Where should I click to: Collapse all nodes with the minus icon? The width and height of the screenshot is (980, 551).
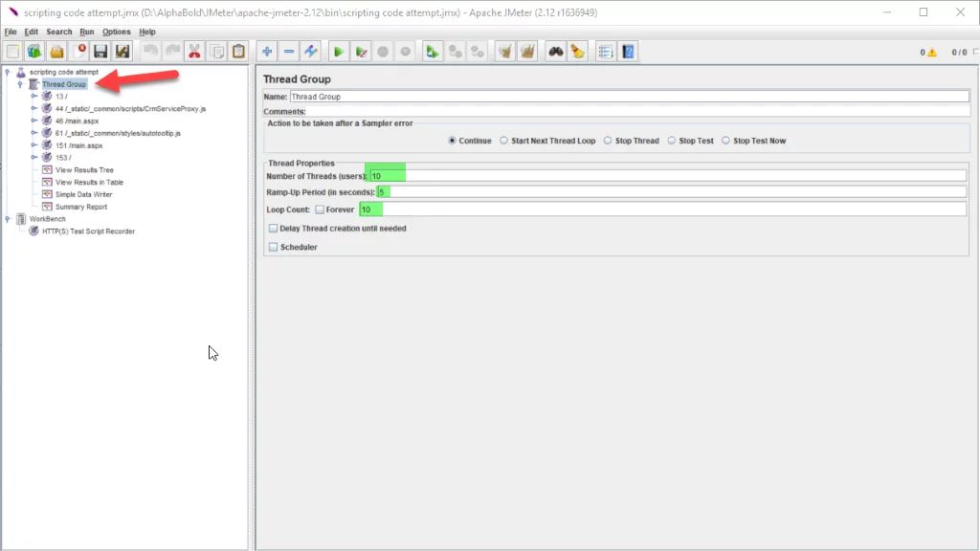[x=289, y=52]
